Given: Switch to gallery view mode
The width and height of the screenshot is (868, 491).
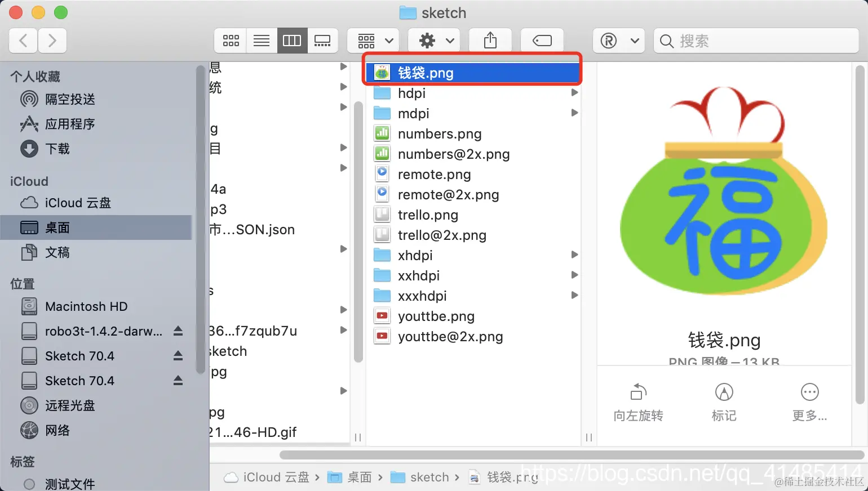Looking at the screenshot, I should 322,41.
